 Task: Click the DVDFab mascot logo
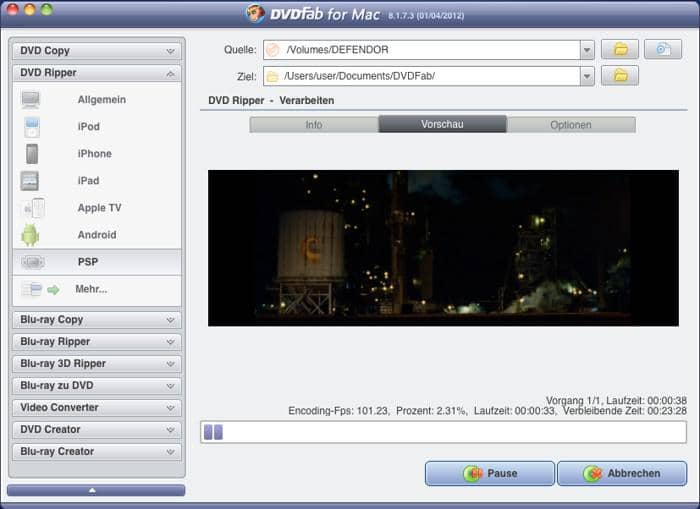[255, 13]
